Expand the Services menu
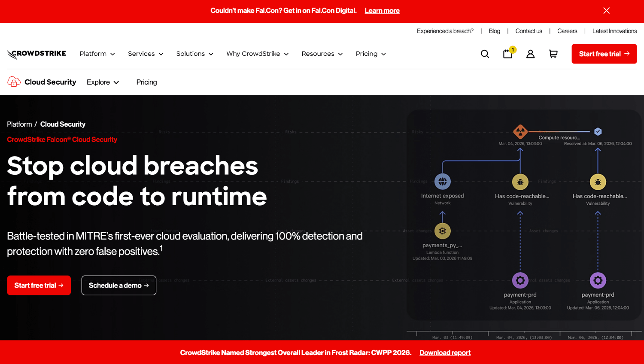 tap(146, 54)
